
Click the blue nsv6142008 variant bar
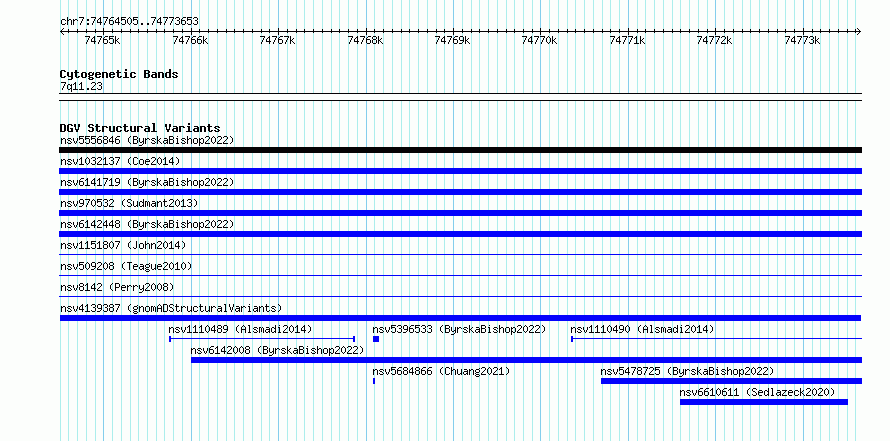tap(526, 360)
